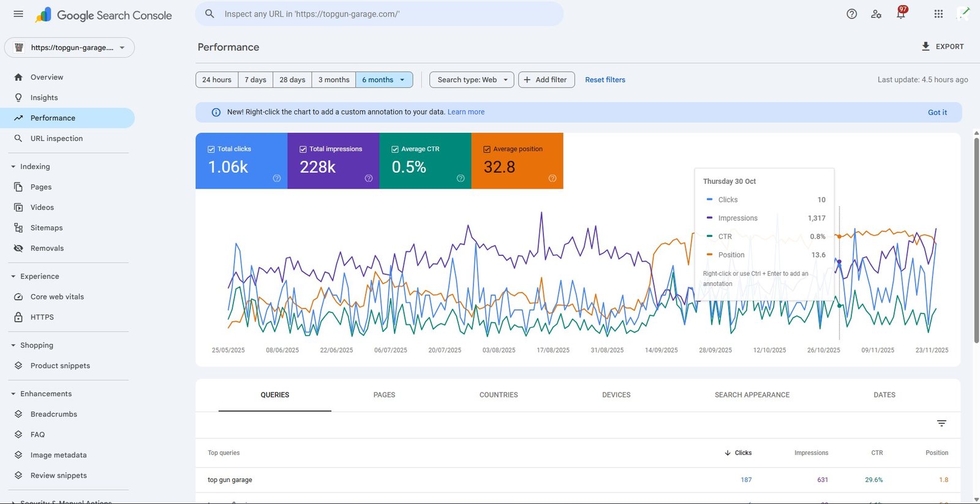This screenshot has width=980, height=504.
Task: Click the Reset filters link
Action: tap(605, 80)
